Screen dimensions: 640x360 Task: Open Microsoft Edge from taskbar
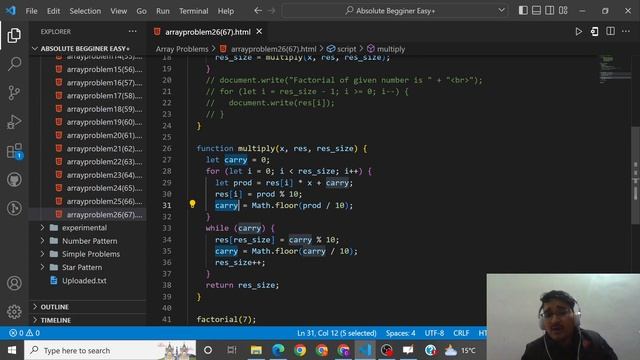click(278, 350)
